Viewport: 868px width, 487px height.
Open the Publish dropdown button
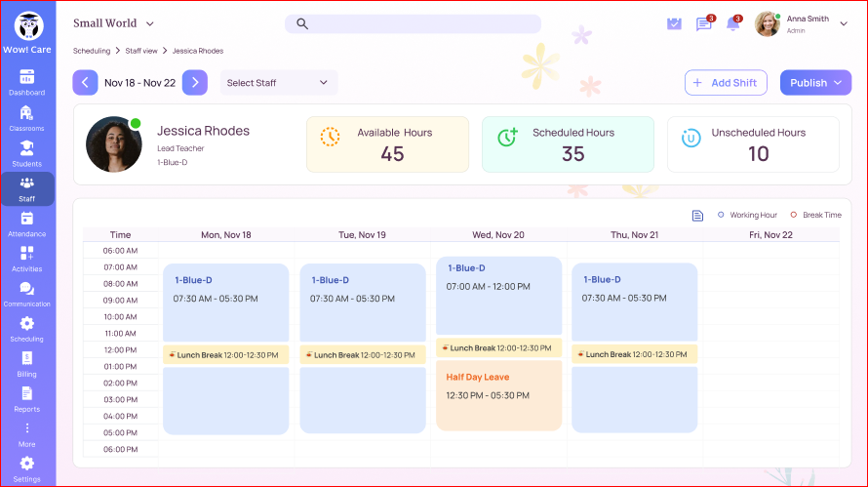815,83
